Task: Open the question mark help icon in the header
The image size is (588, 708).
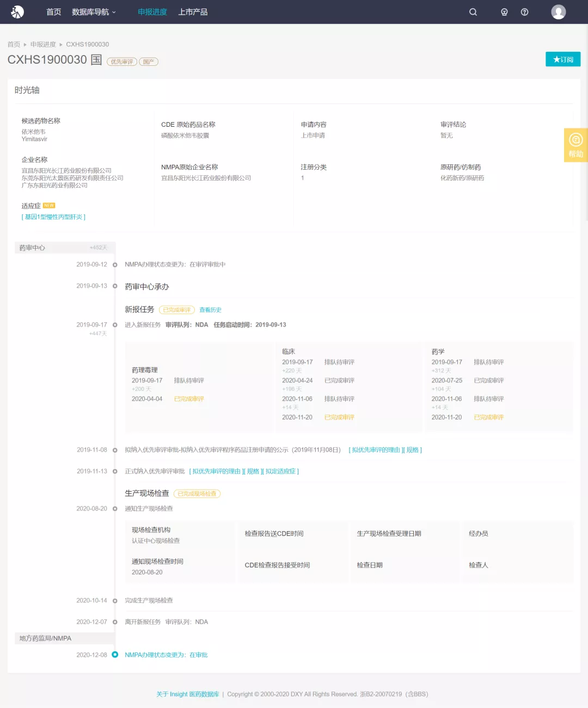Action: [524, 12]
